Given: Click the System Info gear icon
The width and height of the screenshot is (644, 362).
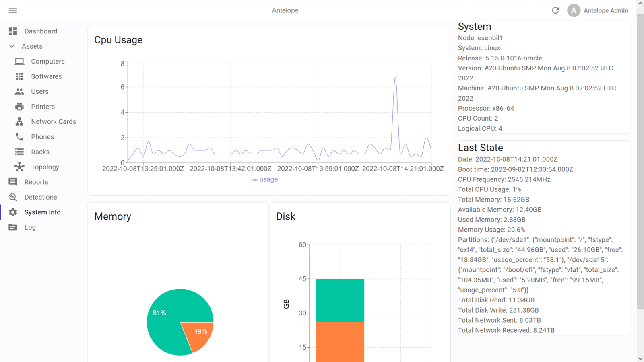Looking at the screenshot, I should [13, 212].
